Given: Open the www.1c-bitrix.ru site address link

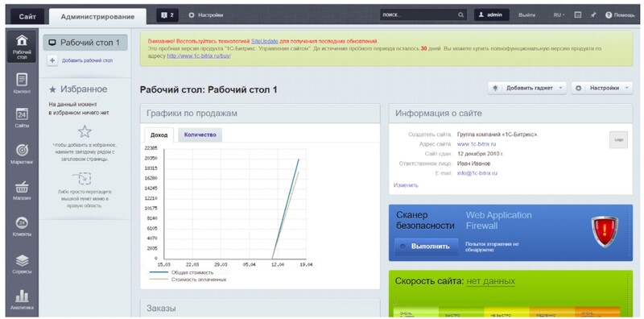Looking at the screenshot, I should pos(477,144).
